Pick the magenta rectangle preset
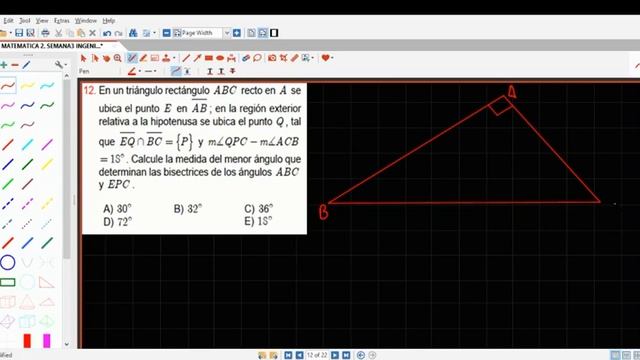640x360 pixels. [47, 340]
